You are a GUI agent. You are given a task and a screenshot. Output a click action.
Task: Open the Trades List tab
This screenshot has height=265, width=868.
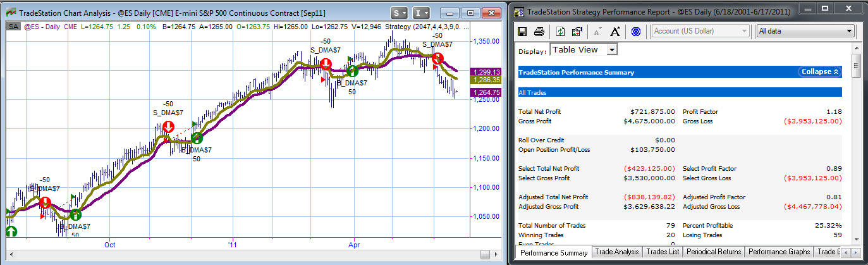click(x=662, y=252)
